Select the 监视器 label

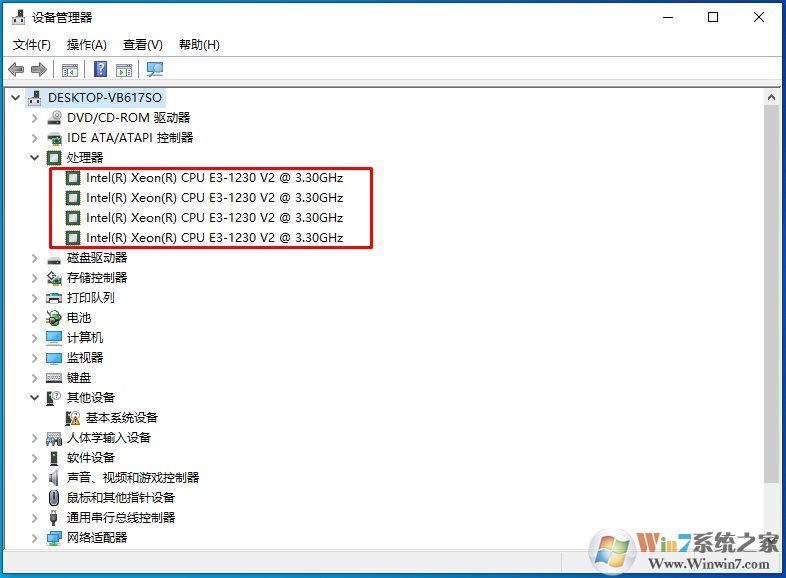coord(85,358)
